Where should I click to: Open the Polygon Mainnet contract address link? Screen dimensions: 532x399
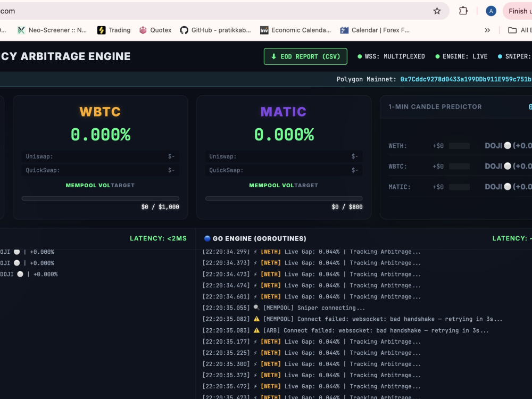[x=466, y=79]
